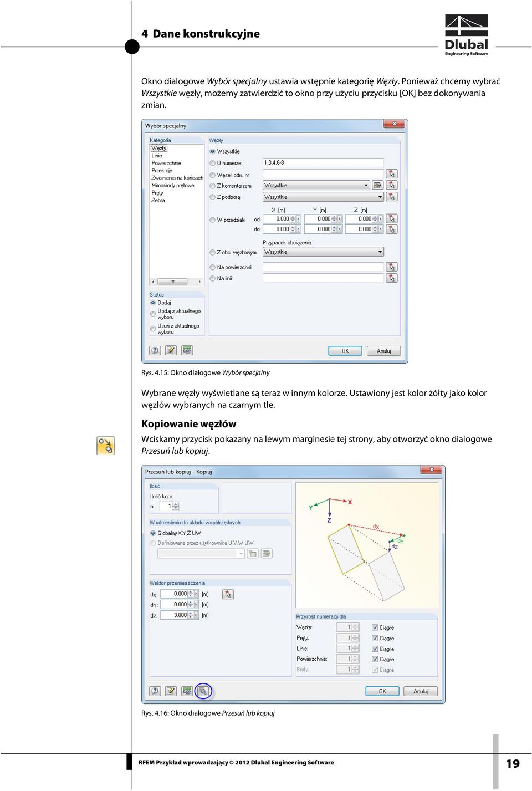The width and height of the screenshot is (532, 791).
Task: Toggle the Ciągłe checkbox in the Pręty row
Action: (375, 638)
